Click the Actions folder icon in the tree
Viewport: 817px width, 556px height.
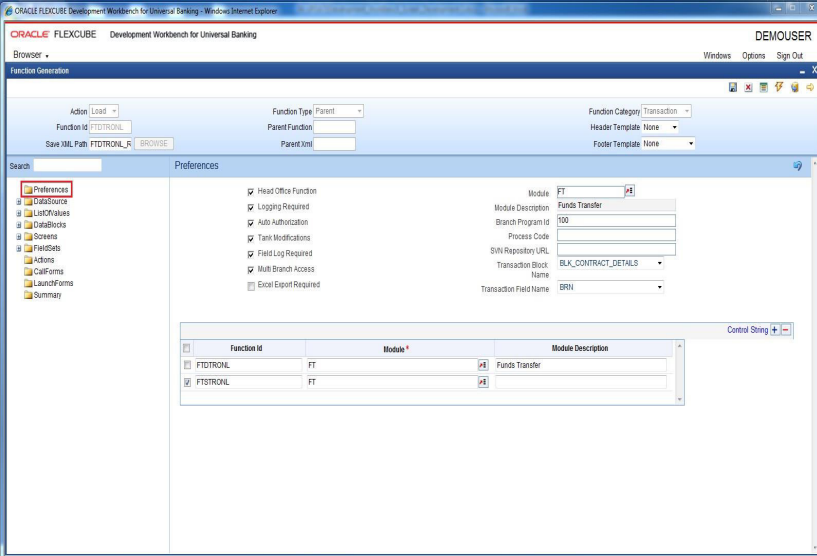pyautogui.click(x=28, y=260)
